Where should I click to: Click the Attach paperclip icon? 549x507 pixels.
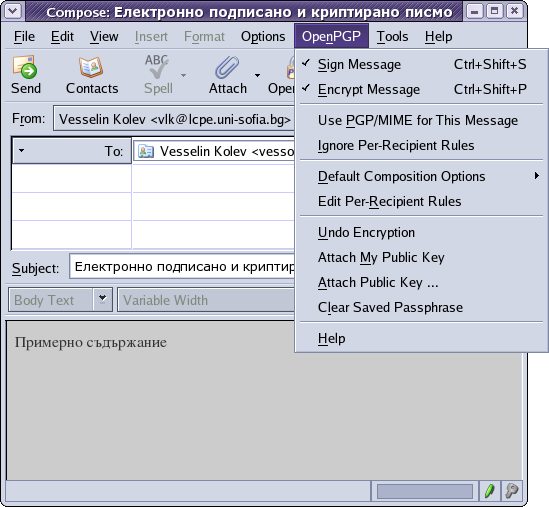227,67
